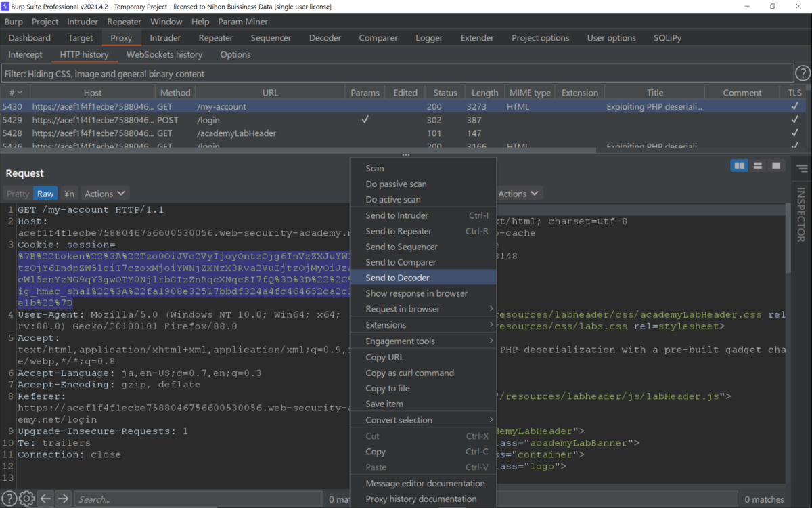Open the Help menu
This screenshot has width=812, height=508.
[x=200, y=22]
